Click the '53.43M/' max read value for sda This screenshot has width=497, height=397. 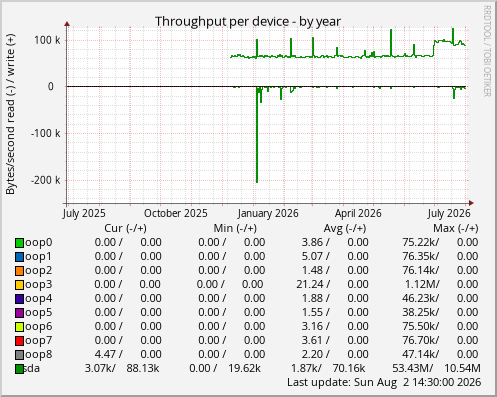click(x=413, y=368)
